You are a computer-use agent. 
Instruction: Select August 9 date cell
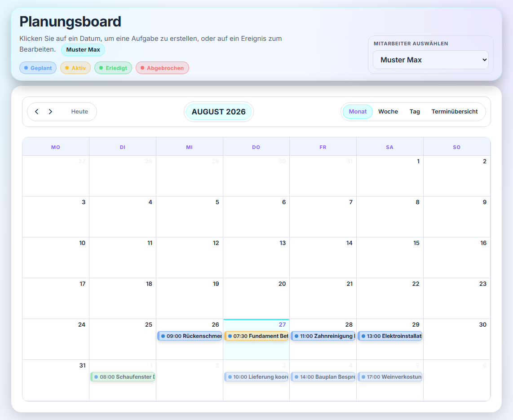457,217
